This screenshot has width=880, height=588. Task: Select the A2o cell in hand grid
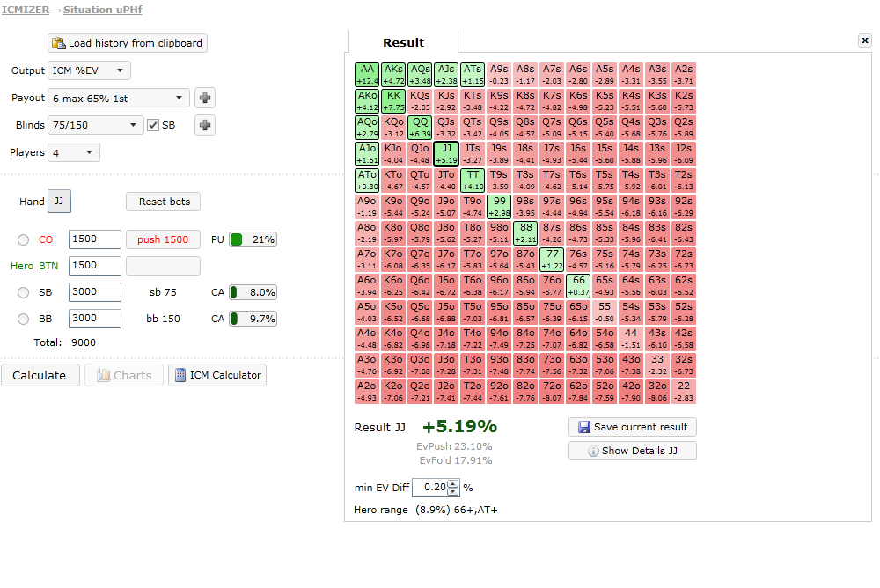click(x=367, y=392)
